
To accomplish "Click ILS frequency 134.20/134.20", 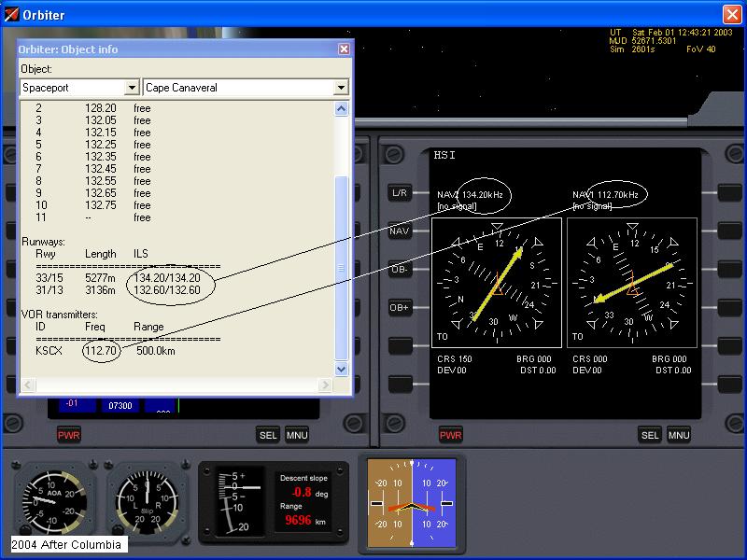I will 167,277.
